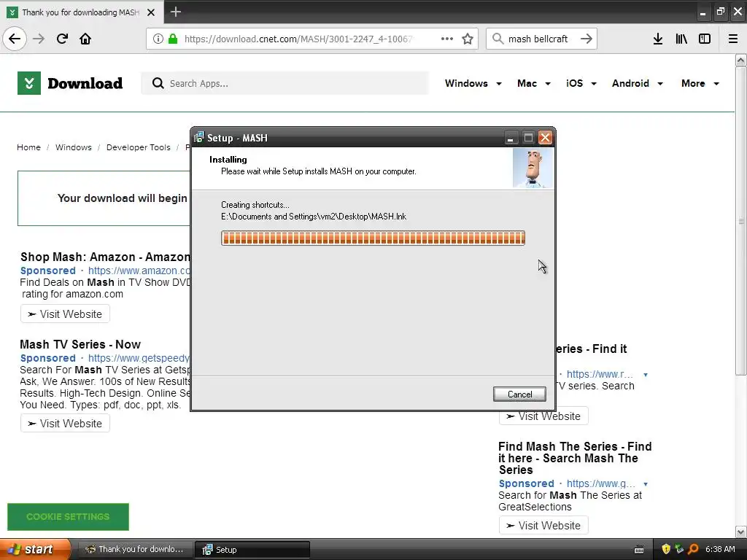Click Visit Website under Find Mash The Series
The width and height of the screenshot is (747, 560).
543,525
